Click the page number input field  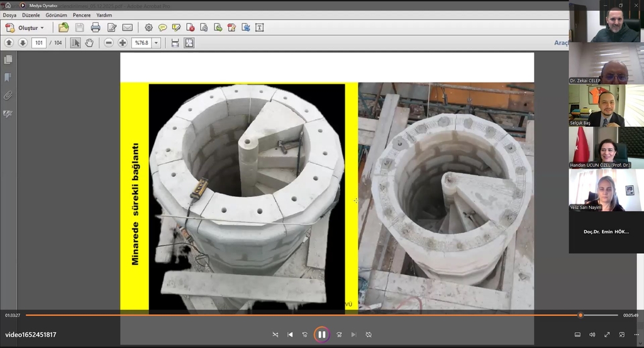pos(39,43)
